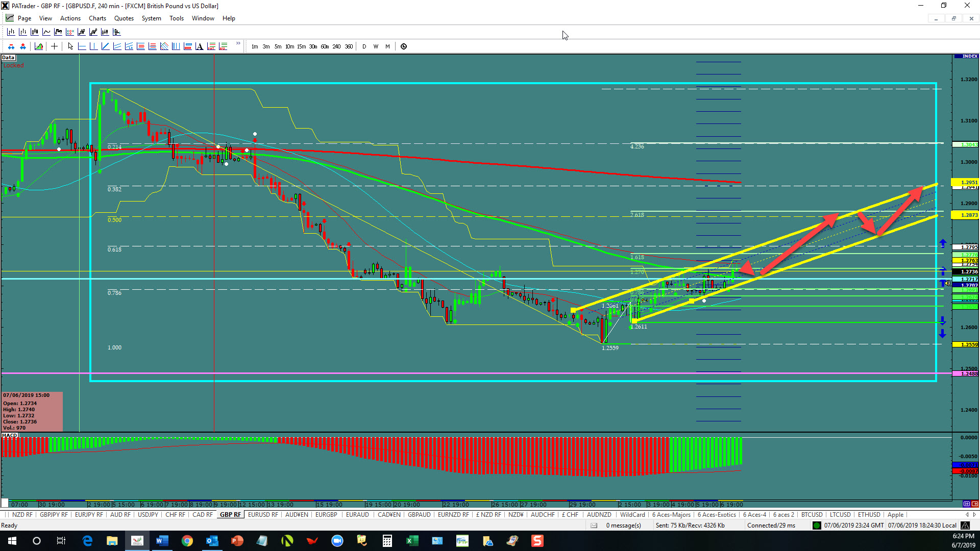The height and width of the screenshot is (551, 980).
Task: Activate the crosshair cursor tool
Action: pos(54,46)
